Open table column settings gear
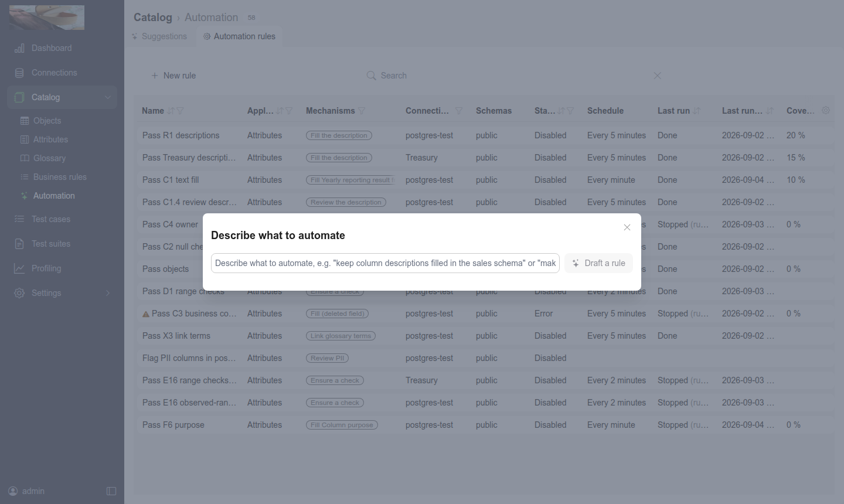Viewport: 844px width, 504px height. point(826,110)
